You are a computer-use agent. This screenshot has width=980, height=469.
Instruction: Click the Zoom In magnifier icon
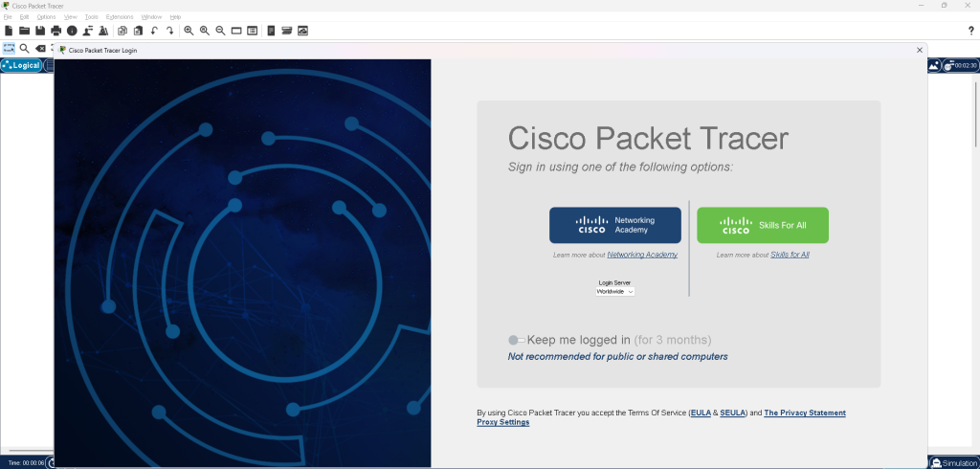coord(189,31)
